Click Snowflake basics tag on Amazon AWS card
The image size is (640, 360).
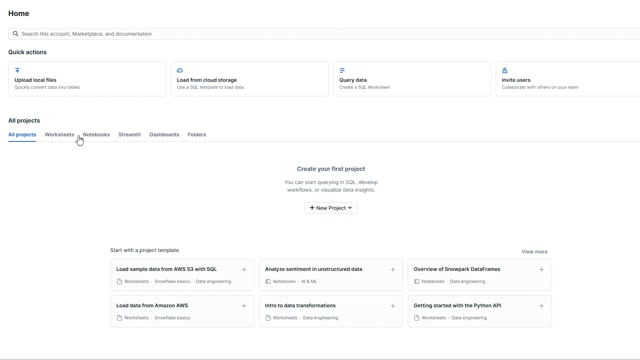click(x=172, y=318)
